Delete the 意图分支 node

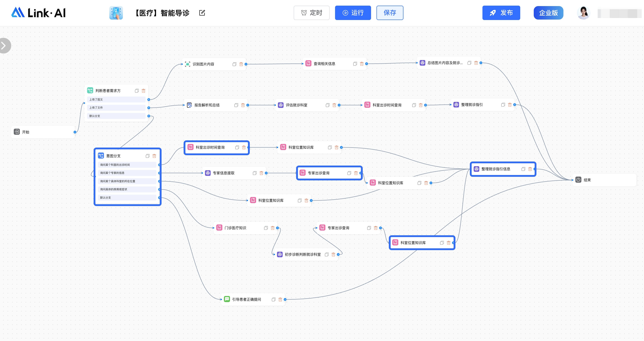click(x=154, y=156)
